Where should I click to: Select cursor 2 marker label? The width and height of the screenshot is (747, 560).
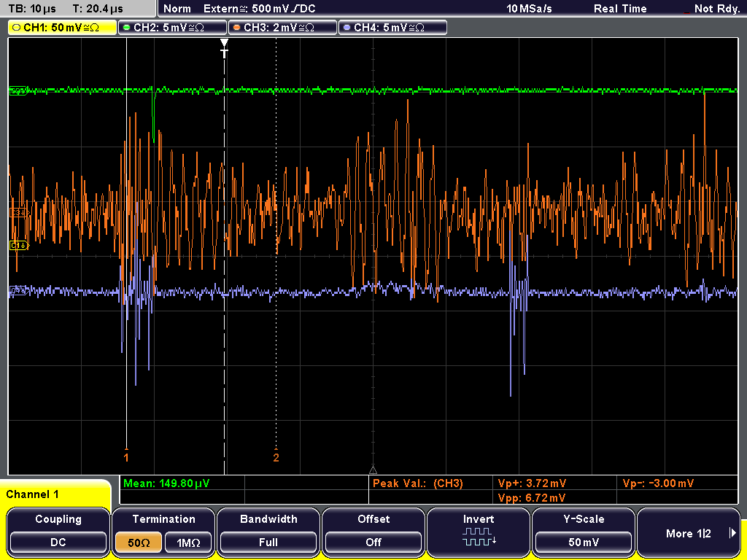click(276, 457)
